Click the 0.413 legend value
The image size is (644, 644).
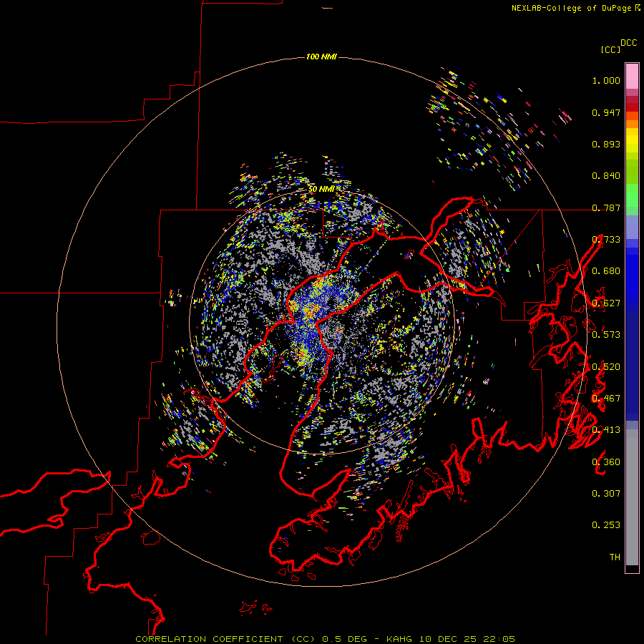coord(606,430)
